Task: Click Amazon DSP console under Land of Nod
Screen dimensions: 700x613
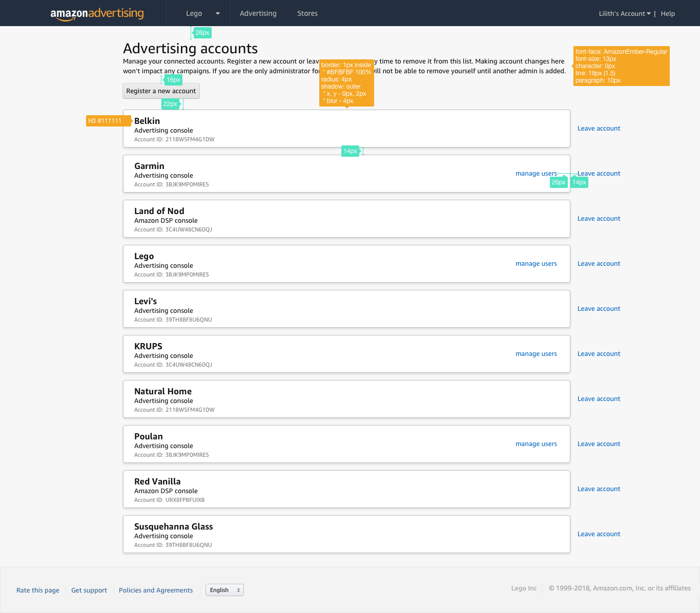Action: point(166,221)
